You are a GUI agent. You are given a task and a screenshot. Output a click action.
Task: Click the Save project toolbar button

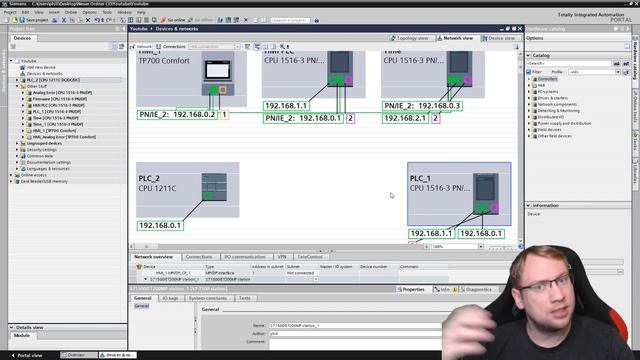click(34, 20)
